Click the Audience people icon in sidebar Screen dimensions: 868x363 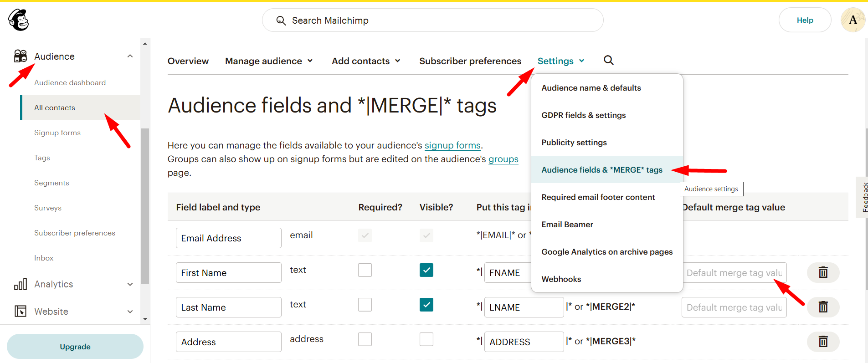tap(21, 56)
